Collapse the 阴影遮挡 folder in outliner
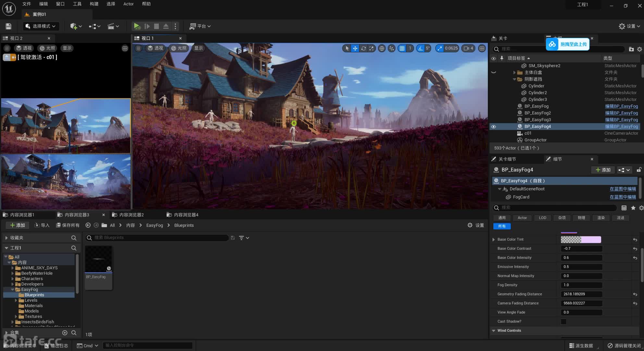 tap(514, 79)
